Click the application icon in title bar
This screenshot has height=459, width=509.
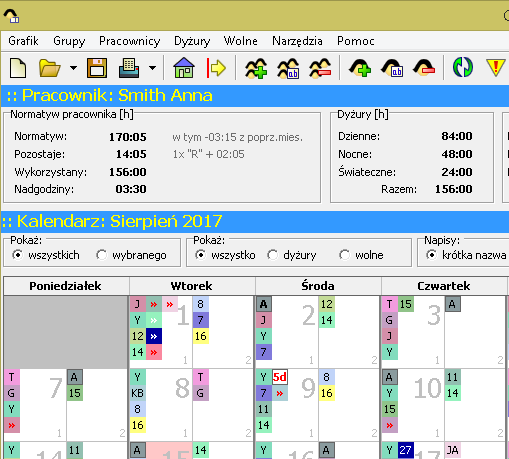coord(11,16)
